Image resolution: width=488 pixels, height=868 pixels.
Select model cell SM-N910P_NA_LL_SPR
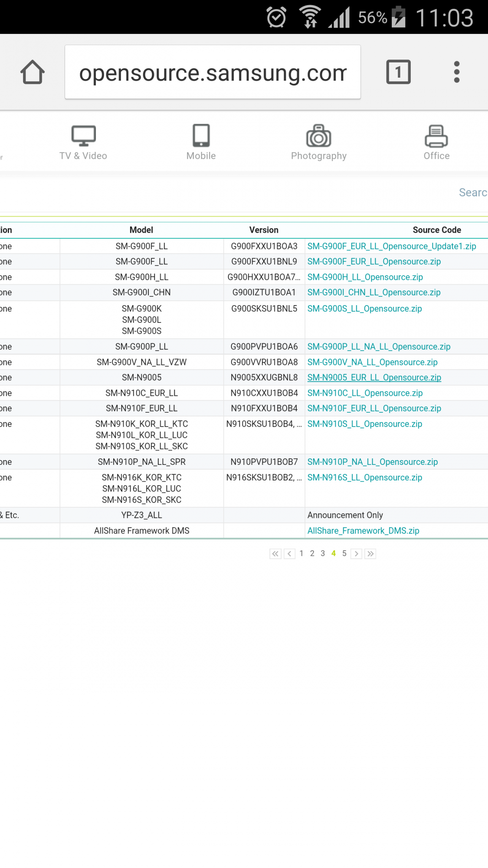point(141,462)
